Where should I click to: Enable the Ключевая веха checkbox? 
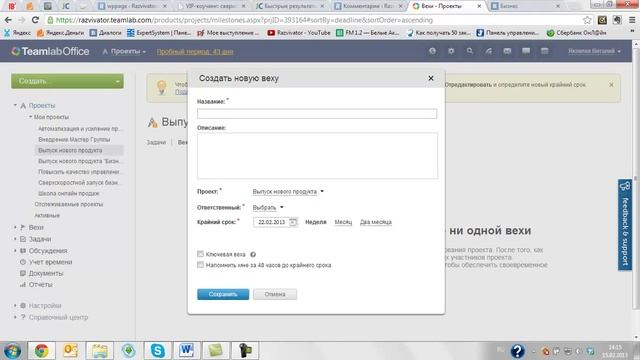click(x=200, y=254)
